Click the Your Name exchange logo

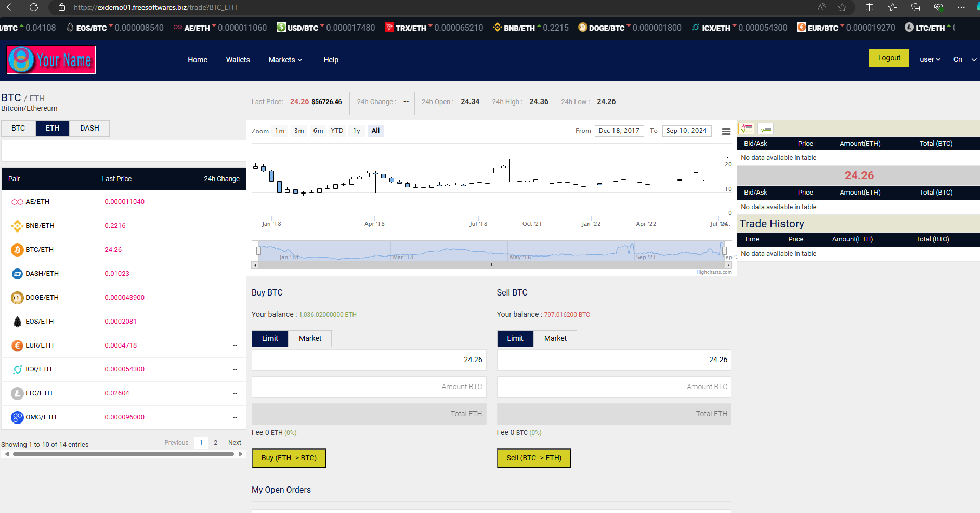point(50,60)
